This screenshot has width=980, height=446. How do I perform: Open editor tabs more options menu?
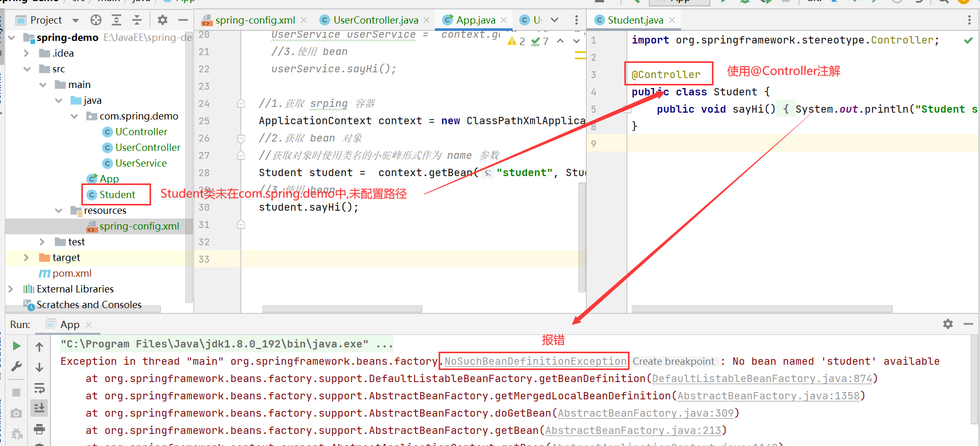point(577,20)
